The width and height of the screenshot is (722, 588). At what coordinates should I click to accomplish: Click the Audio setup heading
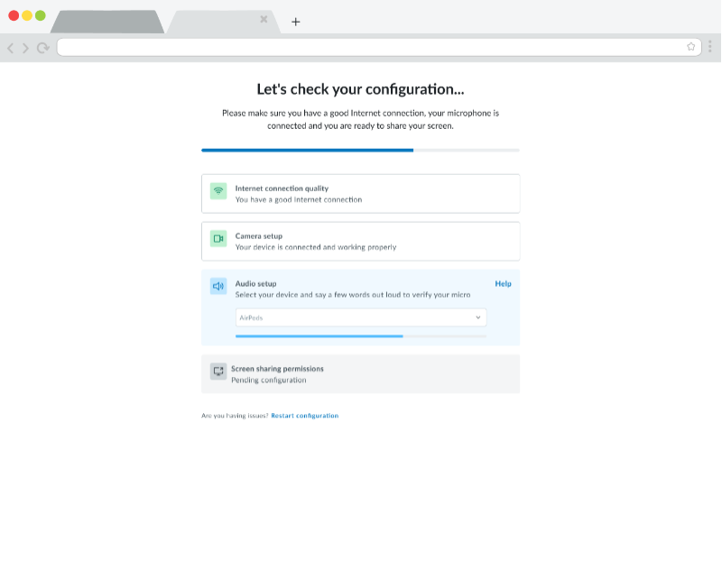256,284
